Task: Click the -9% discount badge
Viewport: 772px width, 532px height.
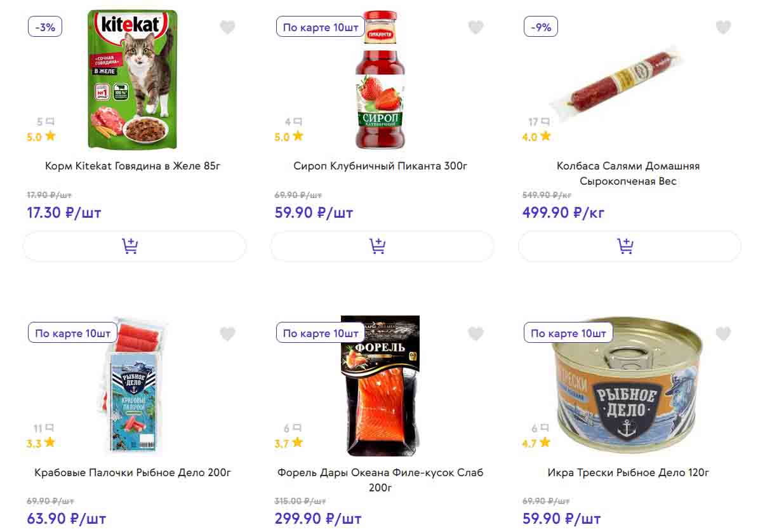Action: pyautogui.click(x=541, y=27)
